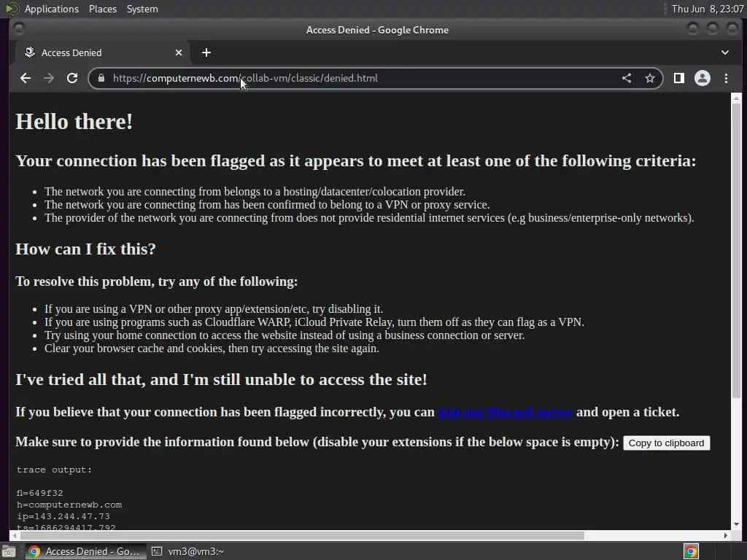Click the fl=649f32 trace line
The width and height of the screenshot is (747, 560).
tap(39, 493)
